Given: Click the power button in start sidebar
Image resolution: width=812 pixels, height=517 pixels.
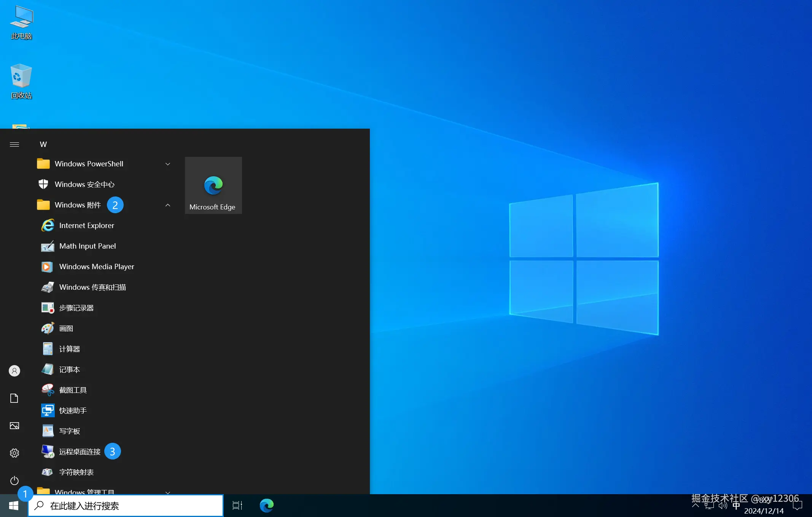Looking at the screenshot, I should click(14, 480).
